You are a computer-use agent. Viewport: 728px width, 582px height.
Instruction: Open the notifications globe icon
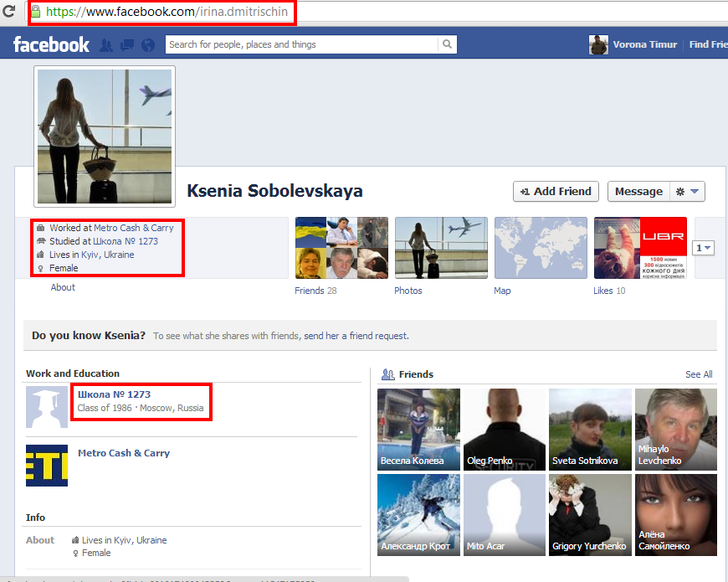click(148, 45)
